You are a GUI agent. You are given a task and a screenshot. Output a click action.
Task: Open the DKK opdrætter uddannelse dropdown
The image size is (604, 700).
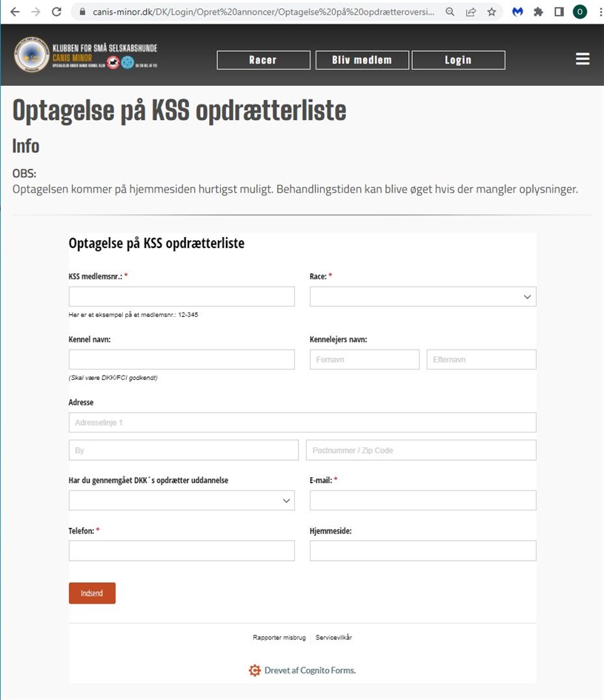(182, 501)
